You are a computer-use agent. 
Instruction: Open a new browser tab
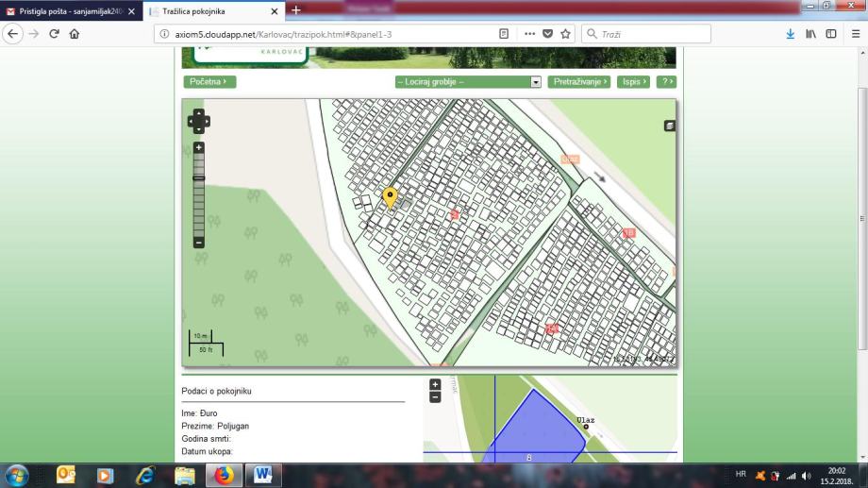click(296, 10)
